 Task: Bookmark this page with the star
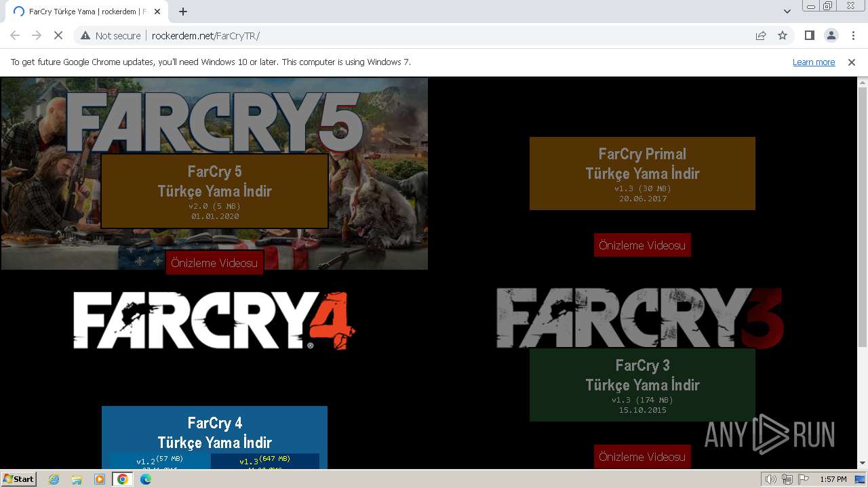click(x=783, y=35)
